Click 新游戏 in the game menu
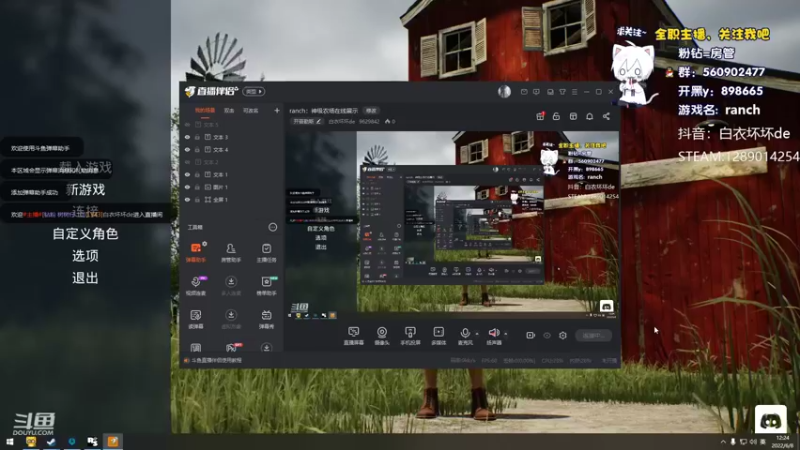Image resolution: width=800 pixels, height=450 pixels. (x=86, y=190)
